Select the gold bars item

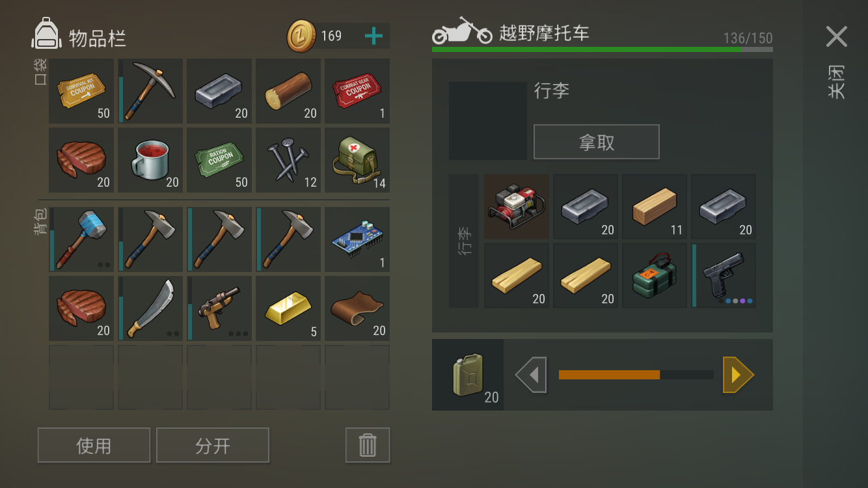coord(288,308)
